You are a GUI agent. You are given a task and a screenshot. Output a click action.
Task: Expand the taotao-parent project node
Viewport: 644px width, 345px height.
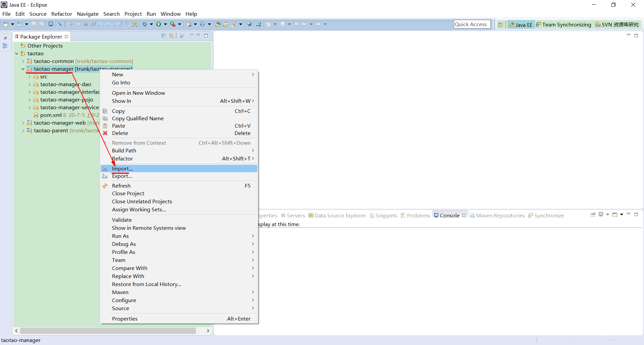tap(23, 131)
